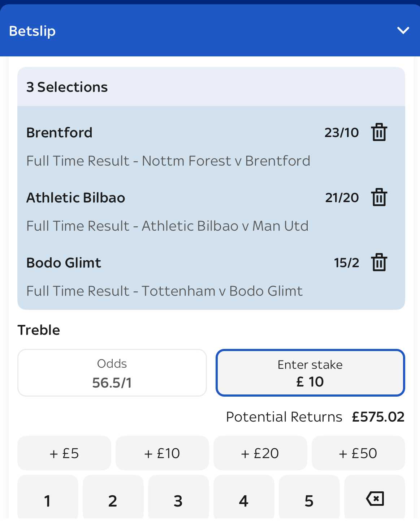Select the treble Odds 56.5/1 box

point(112,373)
